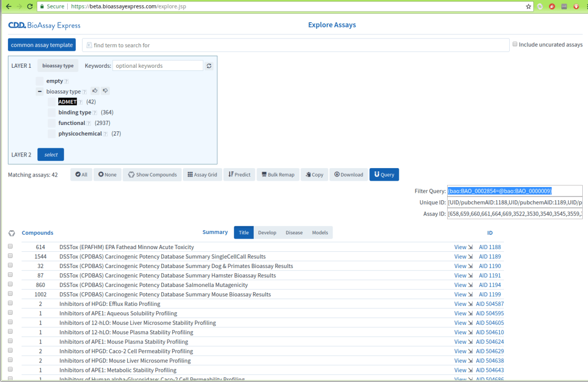The image size is (588, 382).
Task: Click the compounds hexagon icon in table header
Action: tap(12, 233)
